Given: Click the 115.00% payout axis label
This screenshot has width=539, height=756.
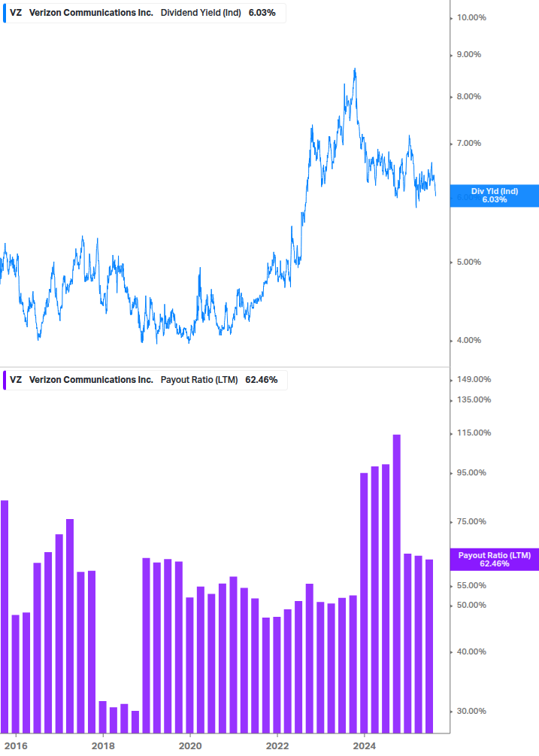Looking at the screenshot, I should tap(474, 433).
